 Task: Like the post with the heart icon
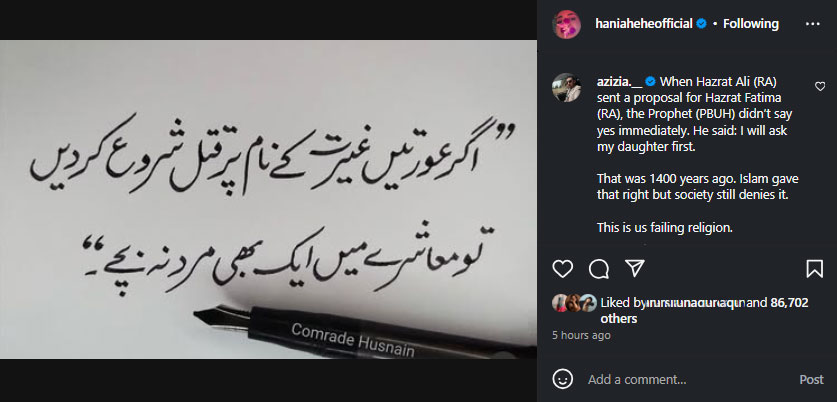pos(563,269)
